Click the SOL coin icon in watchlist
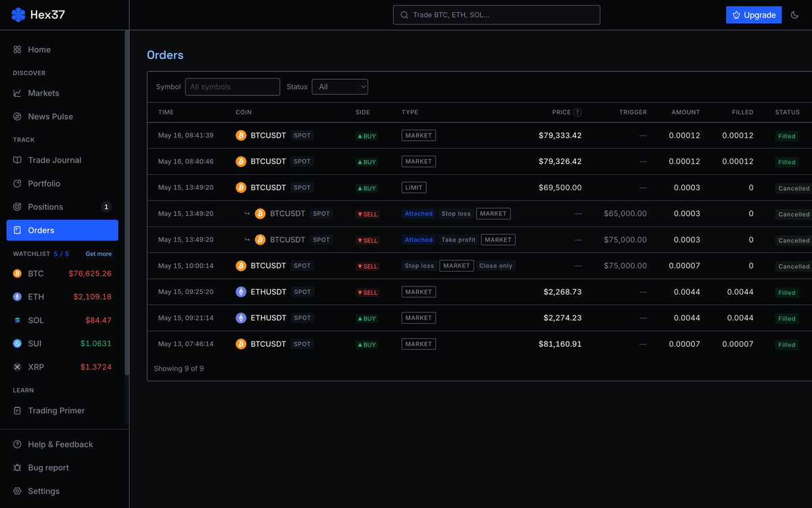Image resolution: width=812 pixels, height=508 pixels. click(x=18, y=320)
